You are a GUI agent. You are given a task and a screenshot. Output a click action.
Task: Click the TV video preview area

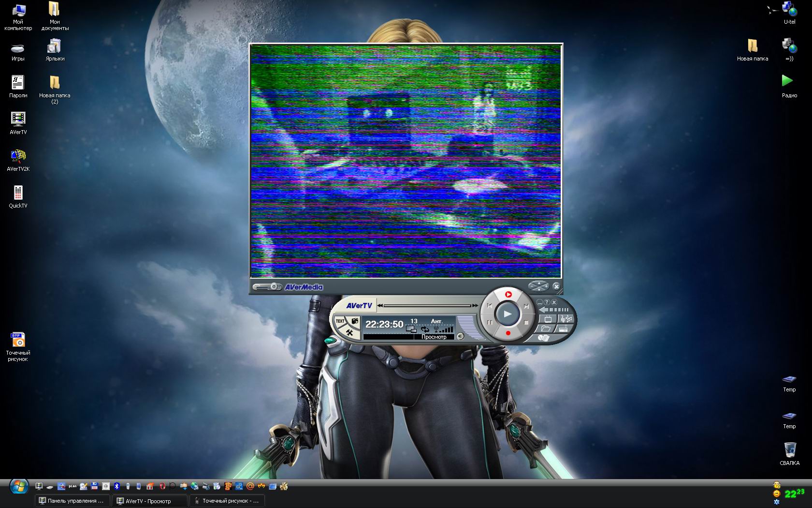tap(406, 161)
